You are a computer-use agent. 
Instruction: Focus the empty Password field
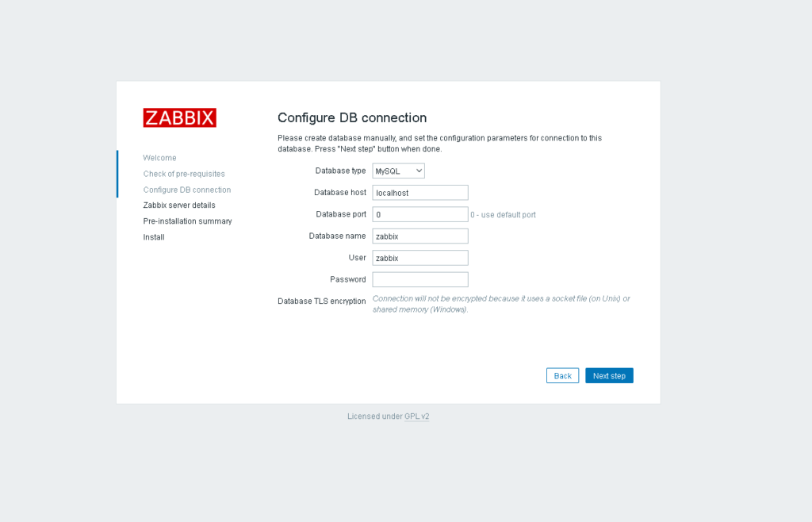pos(420,279)
